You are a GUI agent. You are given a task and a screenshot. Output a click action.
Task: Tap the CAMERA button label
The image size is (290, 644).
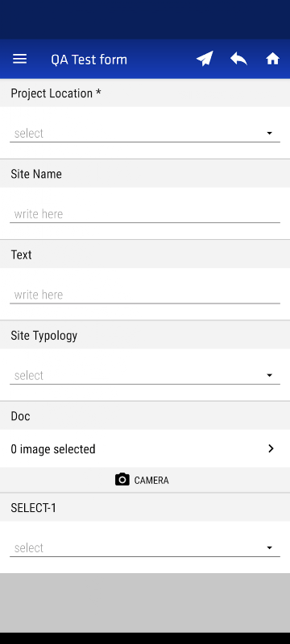click(151, 480)
